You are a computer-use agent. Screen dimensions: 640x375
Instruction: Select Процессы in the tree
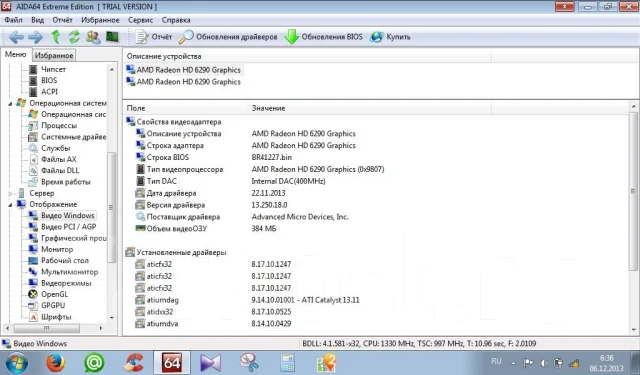(59, 126)
